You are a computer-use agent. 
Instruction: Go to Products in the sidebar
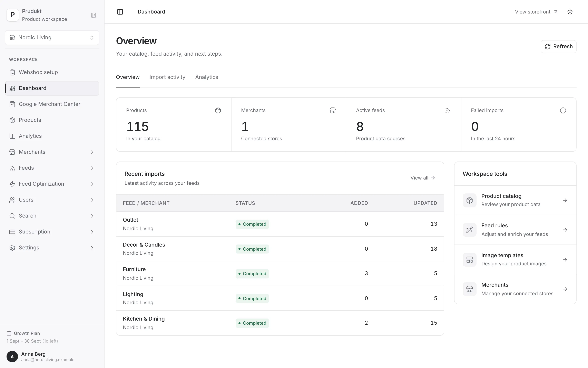click(52, 120)
